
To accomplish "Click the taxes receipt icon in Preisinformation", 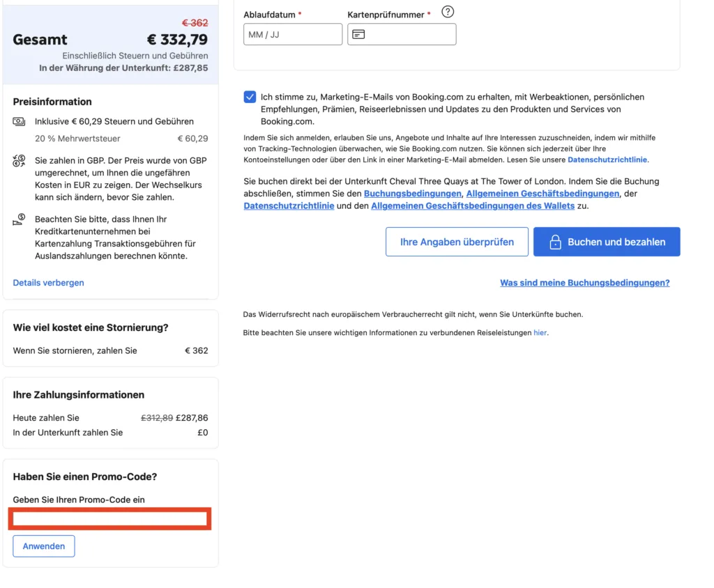I will 19,121.
